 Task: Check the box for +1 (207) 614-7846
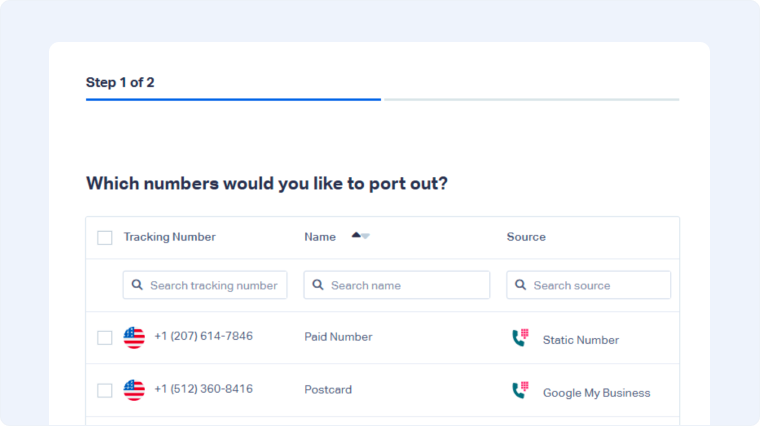point(105,338)
